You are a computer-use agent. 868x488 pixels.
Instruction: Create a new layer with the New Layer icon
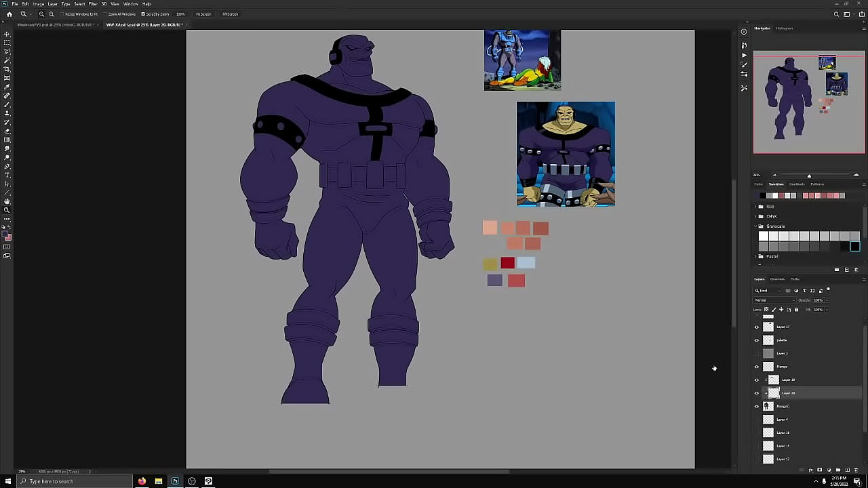848,469
